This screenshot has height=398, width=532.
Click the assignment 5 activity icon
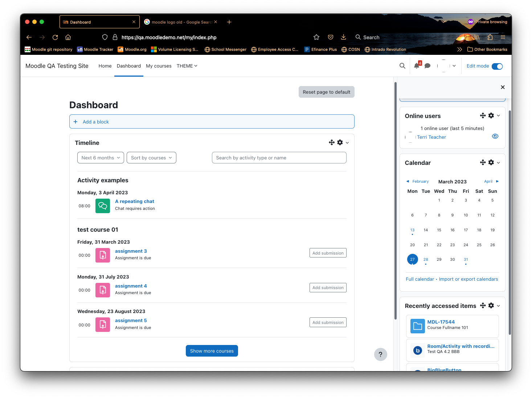coord(103,325)
